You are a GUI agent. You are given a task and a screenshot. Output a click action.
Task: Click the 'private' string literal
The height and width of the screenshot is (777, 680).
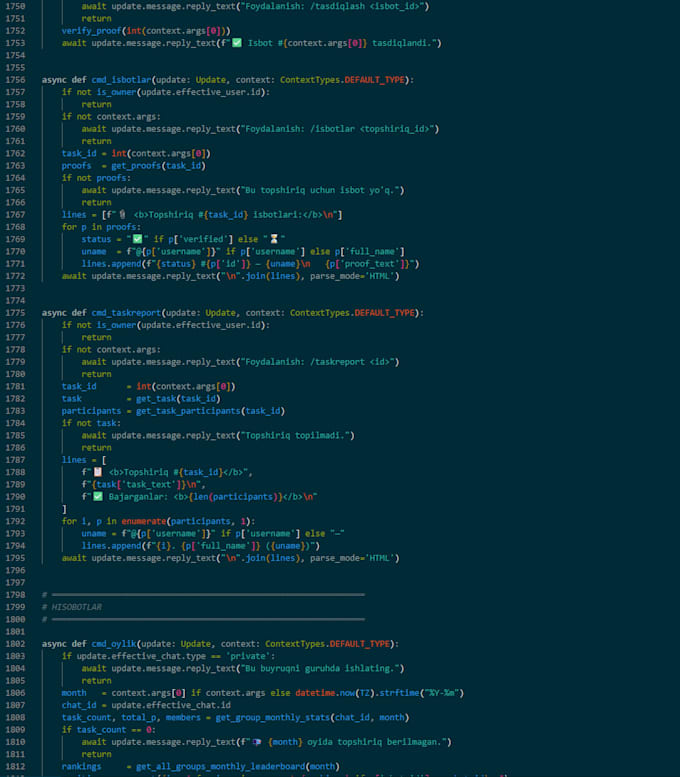click(248, 656)
